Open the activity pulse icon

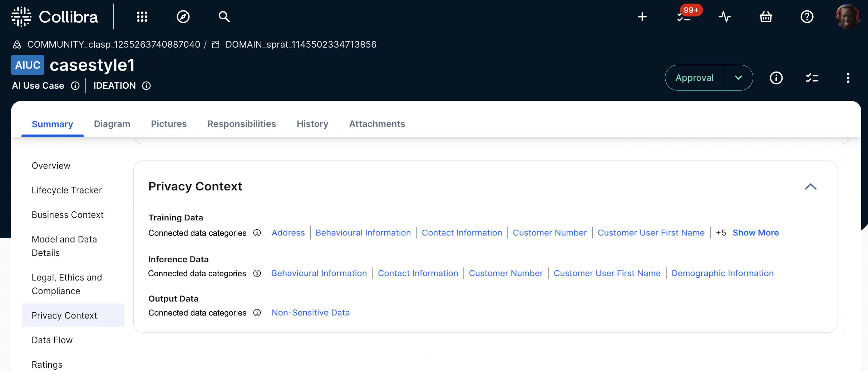(725, 17)
